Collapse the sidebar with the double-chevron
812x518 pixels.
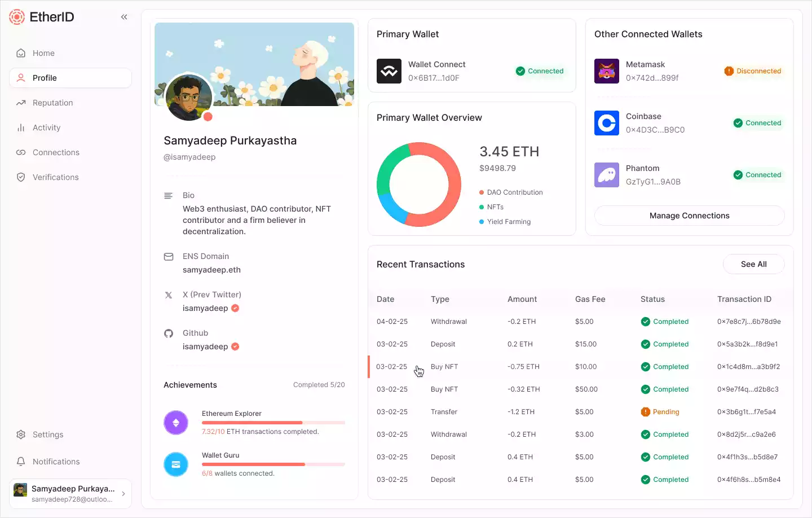(124, 16)
